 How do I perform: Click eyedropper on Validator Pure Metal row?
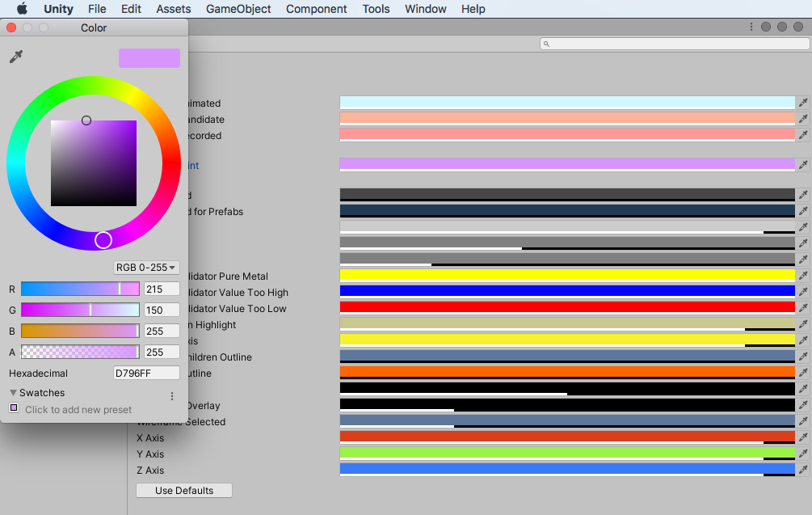pos(803,276)
